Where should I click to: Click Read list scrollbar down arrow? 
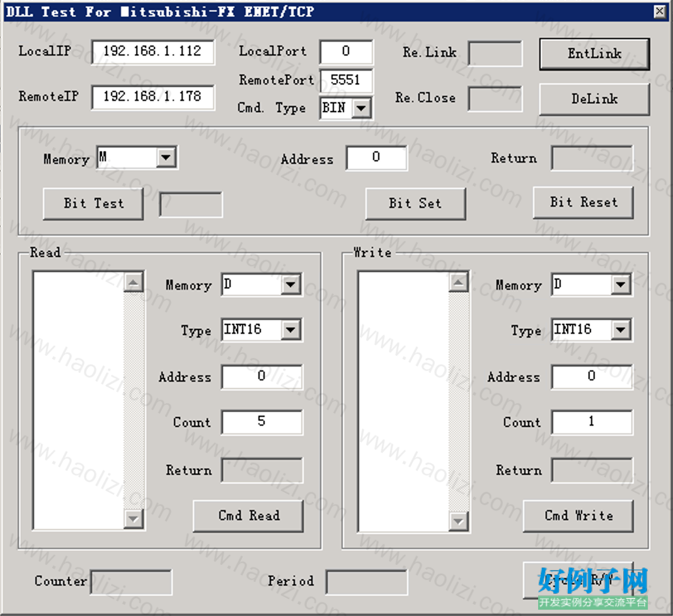click(x=134, y=520)
